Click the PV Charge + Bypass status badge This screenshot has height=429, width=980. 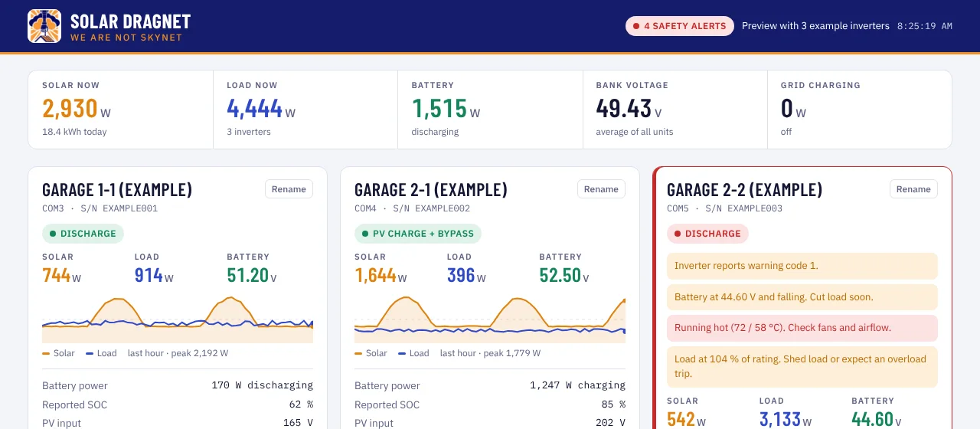418,234
